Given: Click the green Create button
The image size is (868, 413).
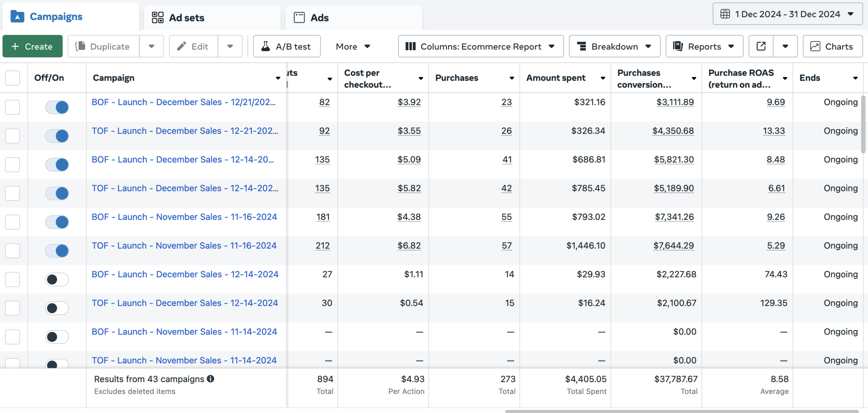Looking at the screenshot, I should 33,46.
